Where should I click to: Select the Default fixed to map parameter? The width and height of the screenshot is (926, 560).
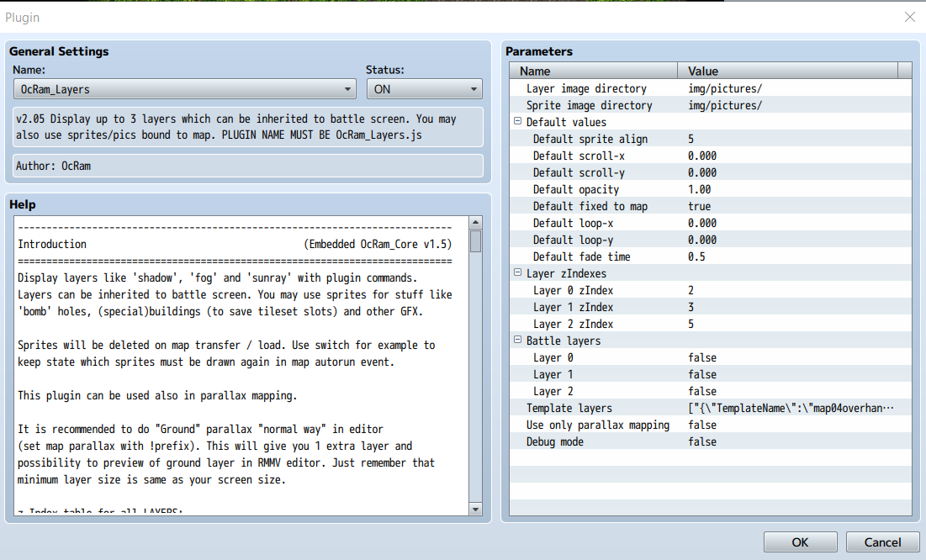point(711,206)
